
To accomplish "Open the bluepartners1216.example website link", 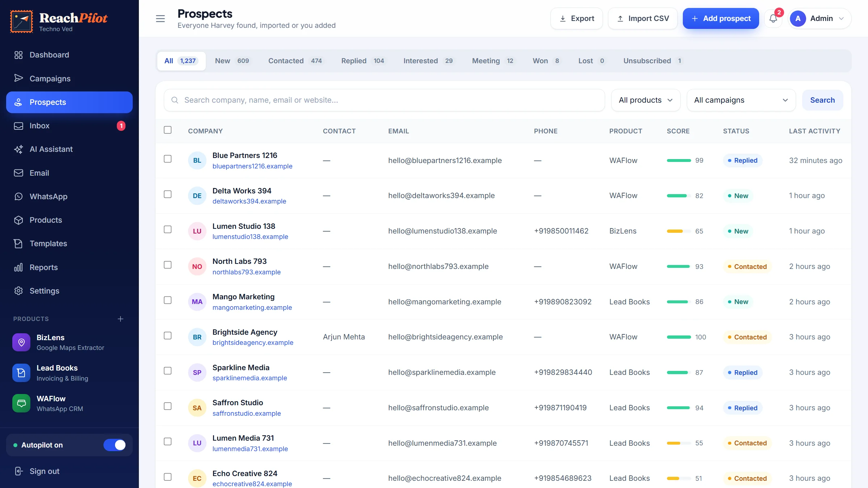I will coord(252,166).
